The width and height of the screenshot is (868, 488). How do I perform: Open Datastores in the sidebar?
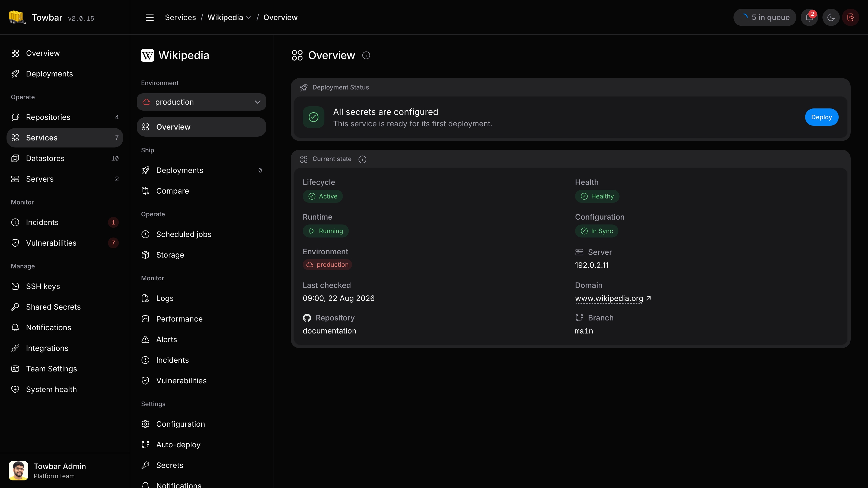pyautogui.click(x=65, y=158)
